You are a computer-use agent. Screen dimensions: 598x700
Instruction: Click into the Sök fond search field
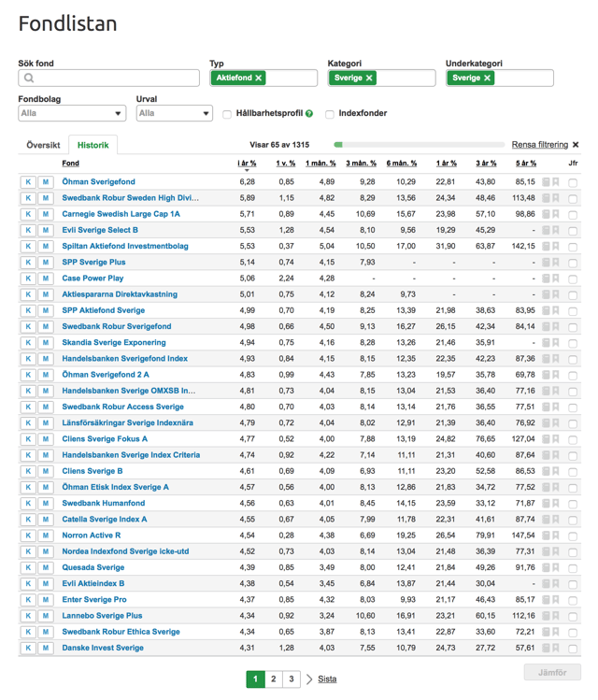(109, 79)
